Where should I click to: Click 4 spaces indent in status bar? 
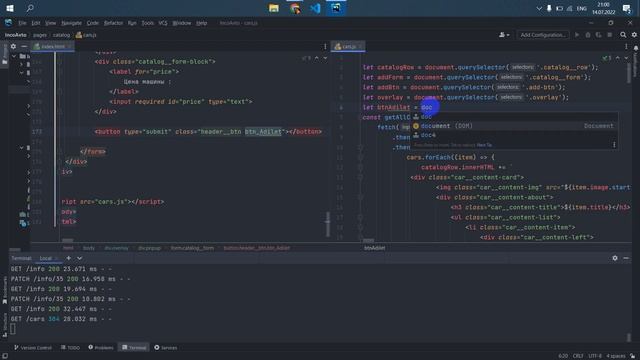[616, 356]
